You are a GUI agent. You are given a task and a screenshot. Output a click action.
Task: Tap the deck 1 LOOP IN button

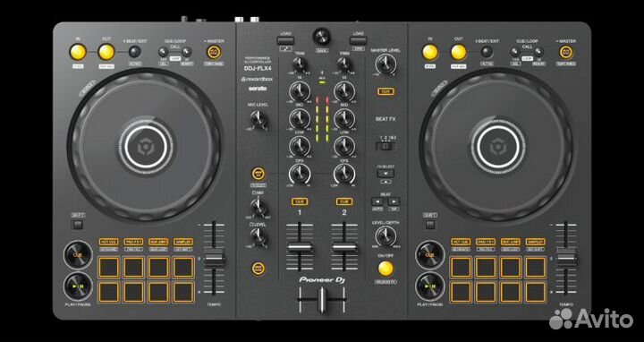tap(78, 52)
